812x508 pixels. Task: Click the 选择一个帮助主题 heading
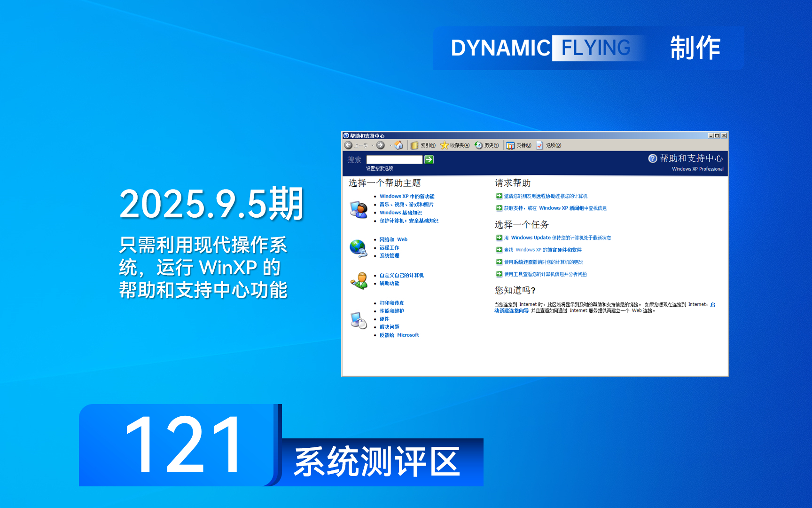(x=384, y=183)
